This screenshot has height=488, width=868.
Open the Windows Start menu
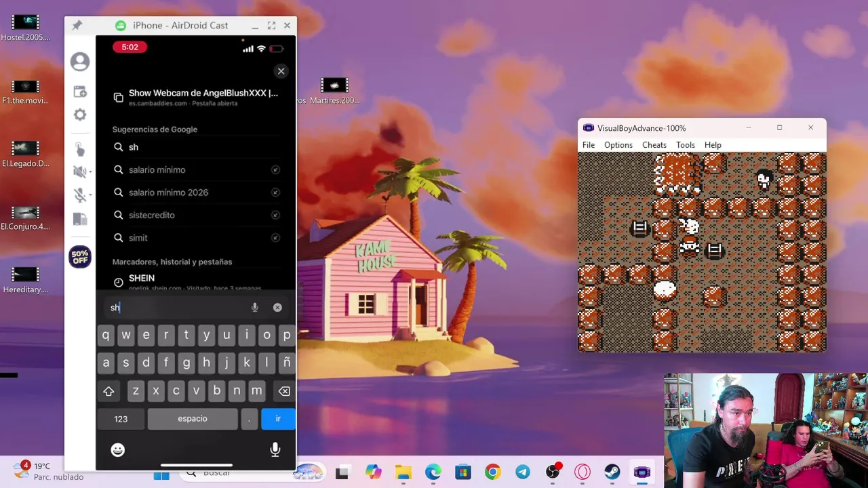(x=161, y=474)
